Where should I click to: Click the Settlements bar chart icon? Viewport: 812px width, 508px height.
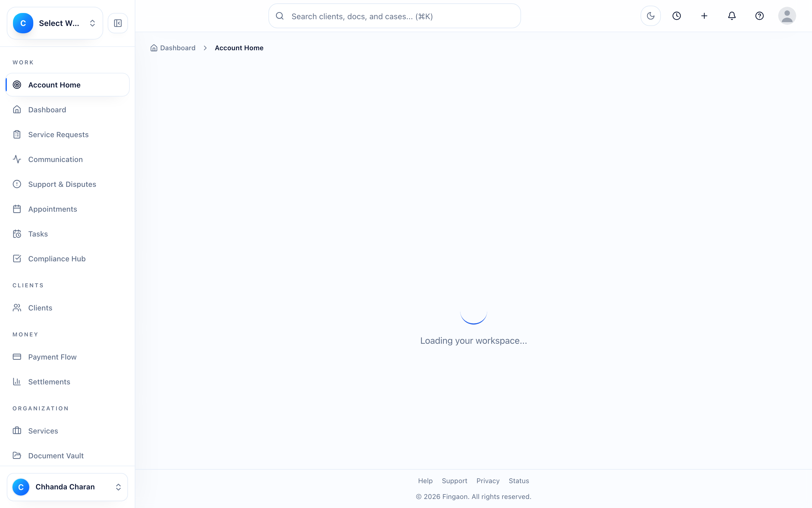(x=17, y=382)
